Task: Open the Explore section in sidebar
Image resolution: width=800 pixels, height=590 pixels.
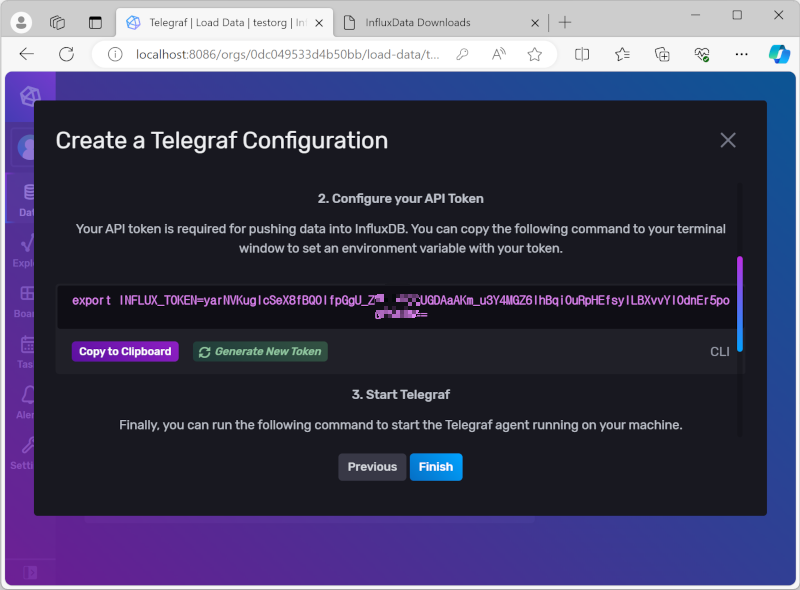Action: pyautogui.click(x=23, y=251)
